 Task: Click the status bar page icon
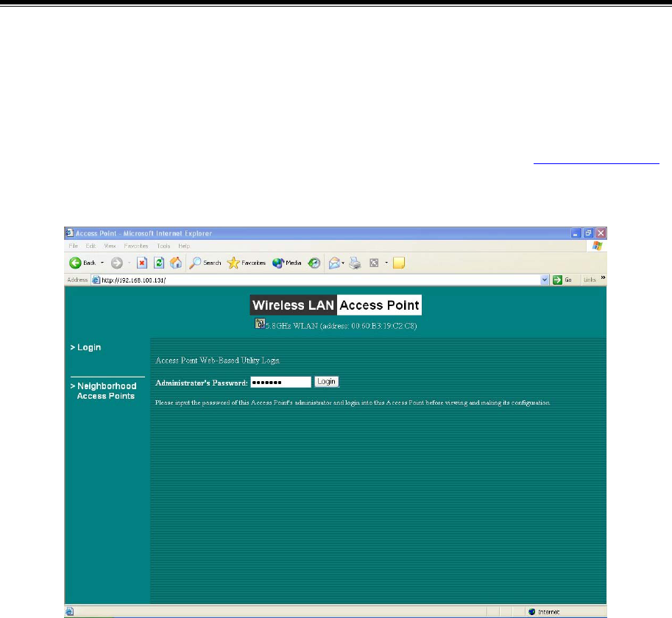pyautogui.click(x=70, y=611)
